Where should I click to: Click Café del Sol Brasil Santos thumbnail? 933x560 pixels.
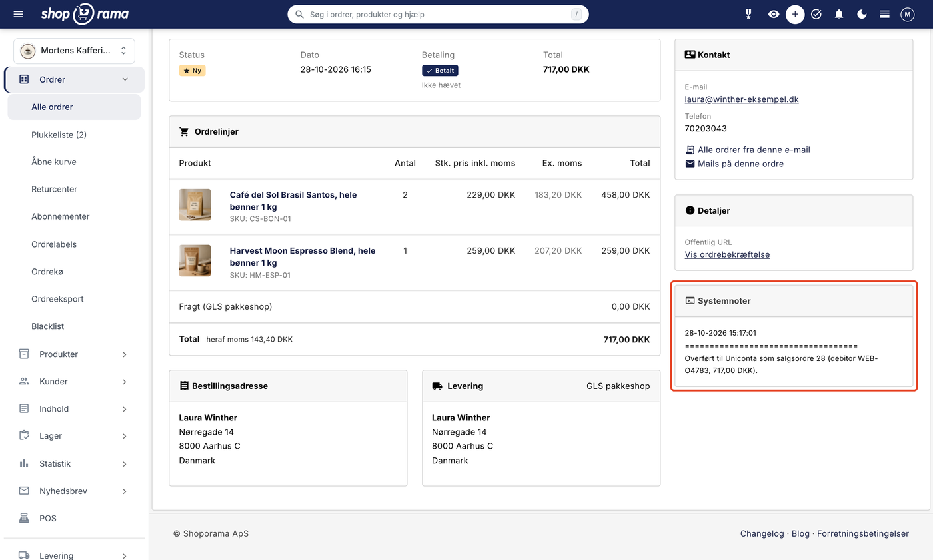[195, 205]
